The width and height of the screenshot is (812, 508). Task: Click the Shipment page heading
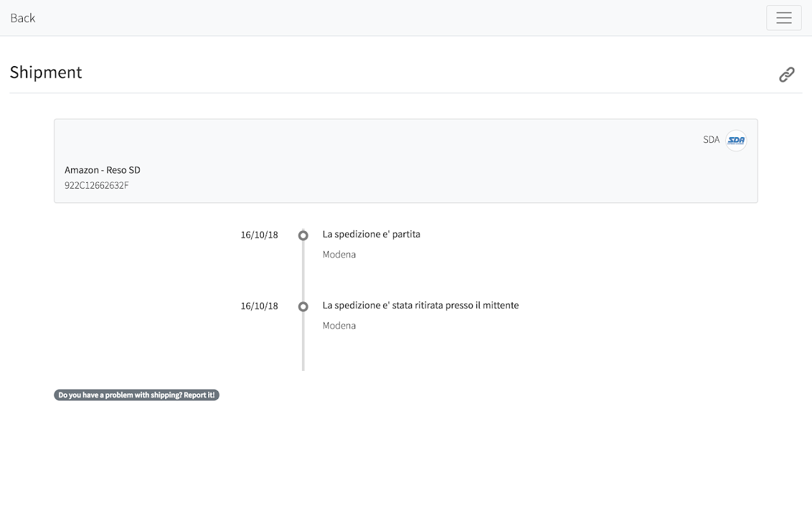coord(46,72)
